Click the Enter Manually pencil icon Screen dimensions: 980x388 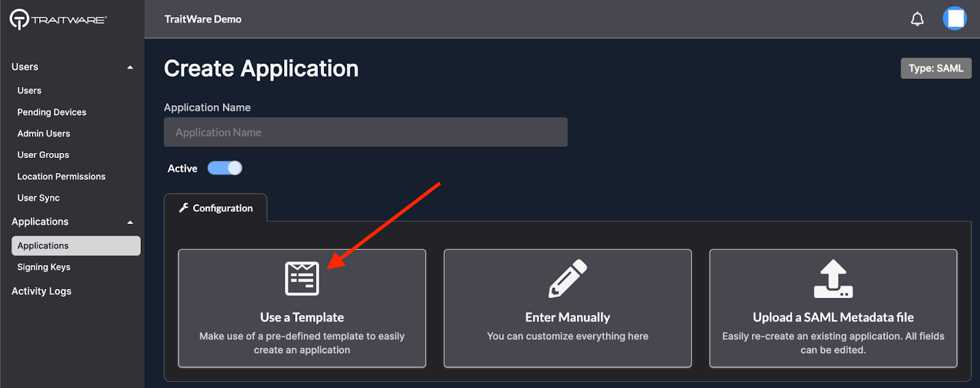click(x=568, y=278)
